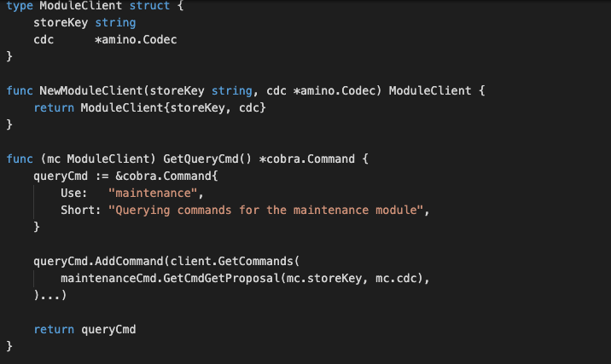Click the GetQueryCmd method name

point(201,159)
